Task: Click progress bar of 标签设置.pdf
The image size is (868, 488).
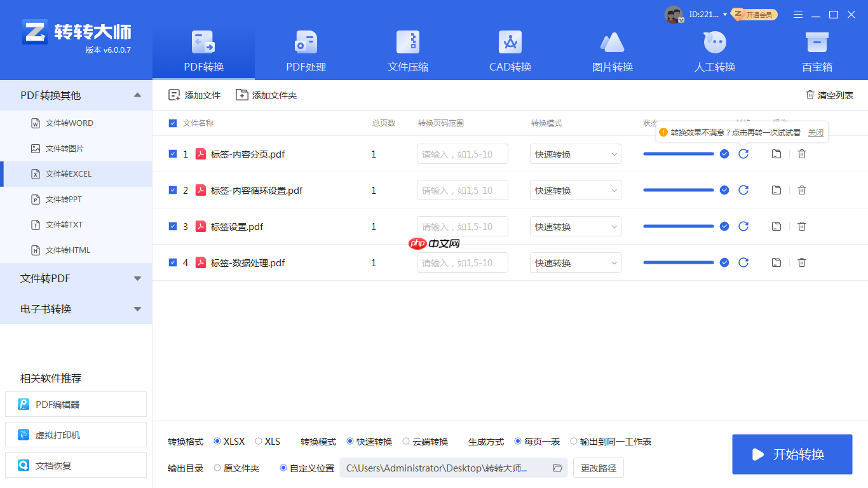Action: tap(679, 226)
